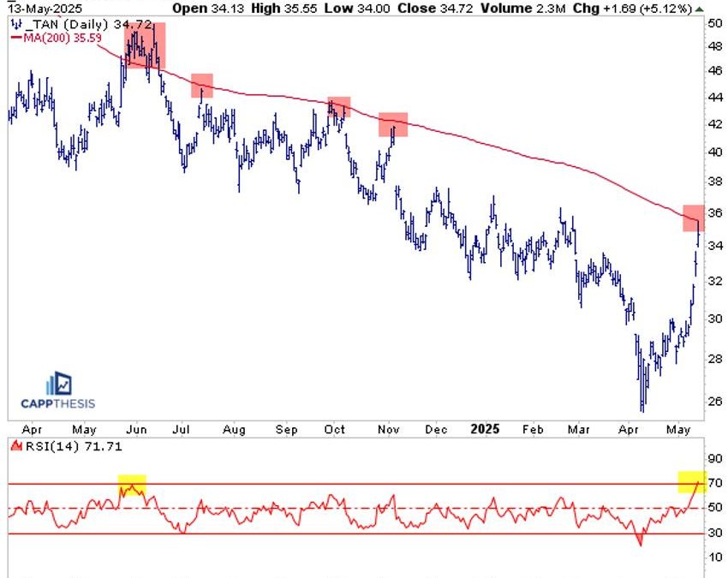Click the 26 price axis label
The width and height of the screenshot is (728, 578).
[x=715, y=401]
